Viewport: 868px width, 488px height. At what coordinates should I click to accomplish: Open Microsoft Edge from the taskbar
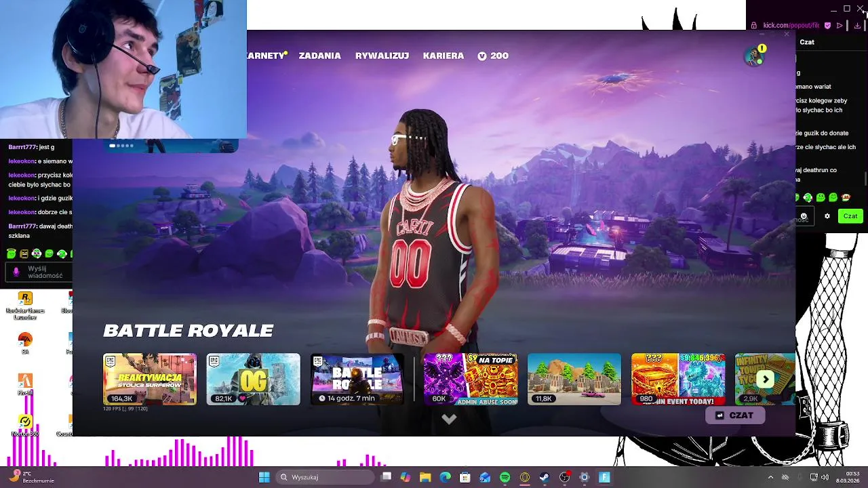pos(445,477)
